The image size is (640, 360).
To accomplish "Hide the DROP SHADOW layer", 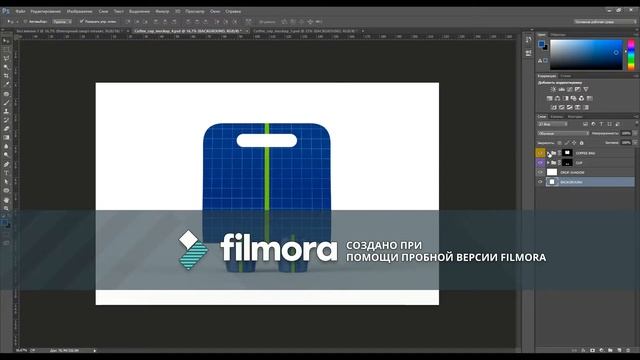I will coord(540,172).
